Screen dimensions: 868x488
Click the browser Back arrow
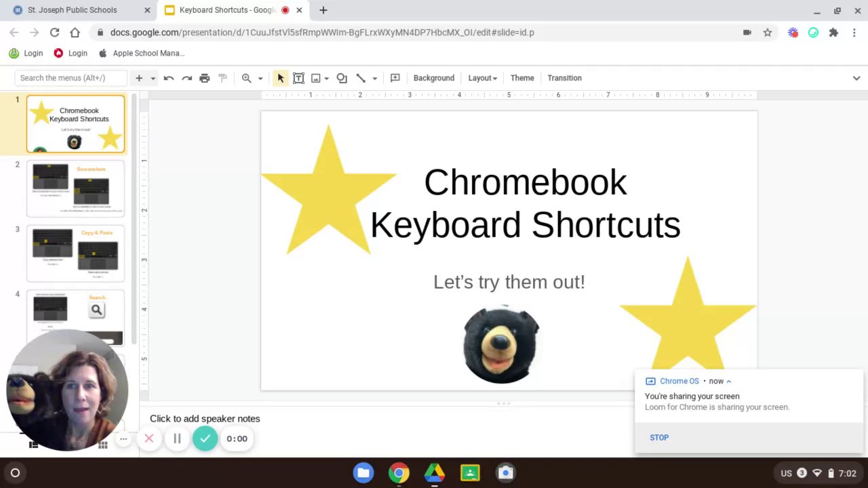14,32
